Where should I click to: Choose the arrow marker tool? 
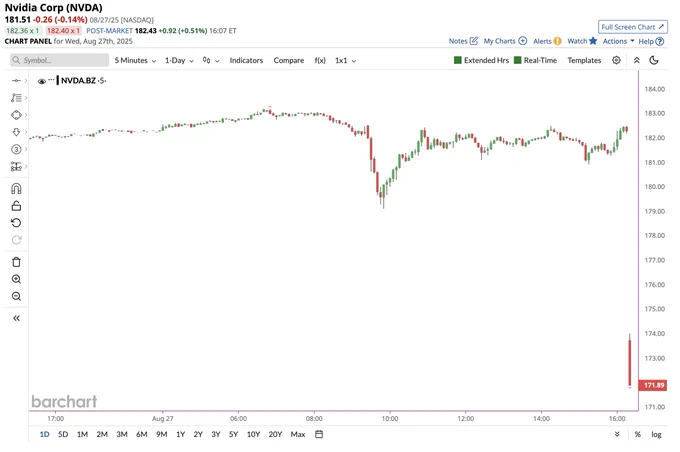pyautogui.click(x=16, y=132)
